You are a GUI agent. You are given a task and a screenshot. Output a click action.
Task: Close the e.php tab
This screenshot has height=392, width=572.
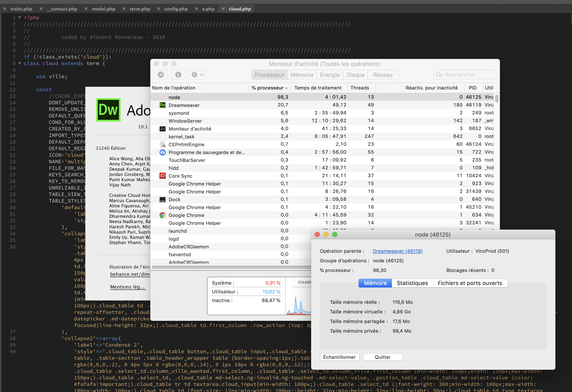pyautogui.click(x=197, y=9)
